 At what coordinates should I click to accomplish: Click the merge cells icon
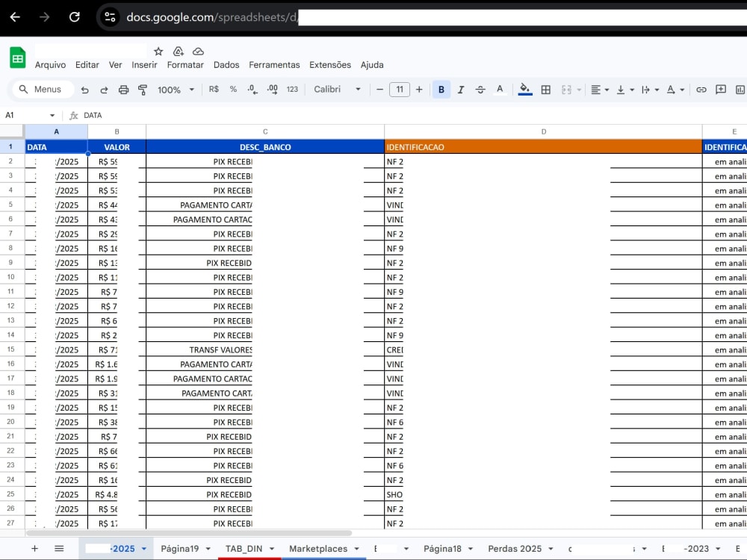[566, 90]
